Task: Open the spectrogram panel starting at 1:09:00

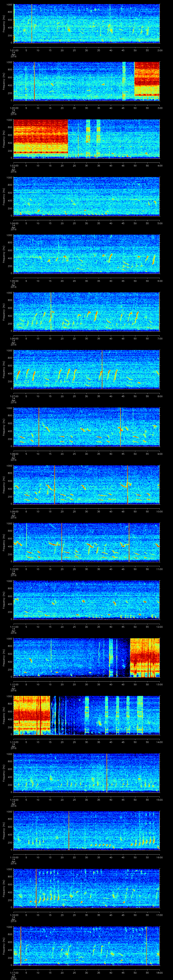Action: pos(87,484)
